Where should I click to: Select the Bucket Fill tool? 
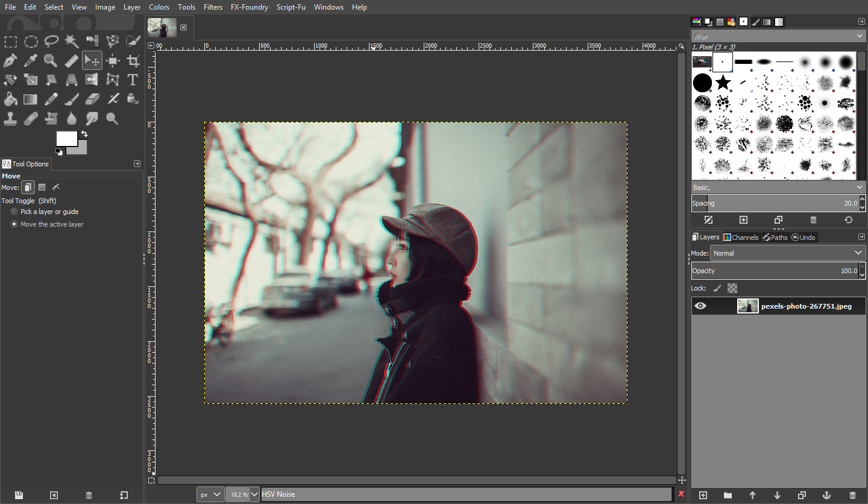coord(10,99)
